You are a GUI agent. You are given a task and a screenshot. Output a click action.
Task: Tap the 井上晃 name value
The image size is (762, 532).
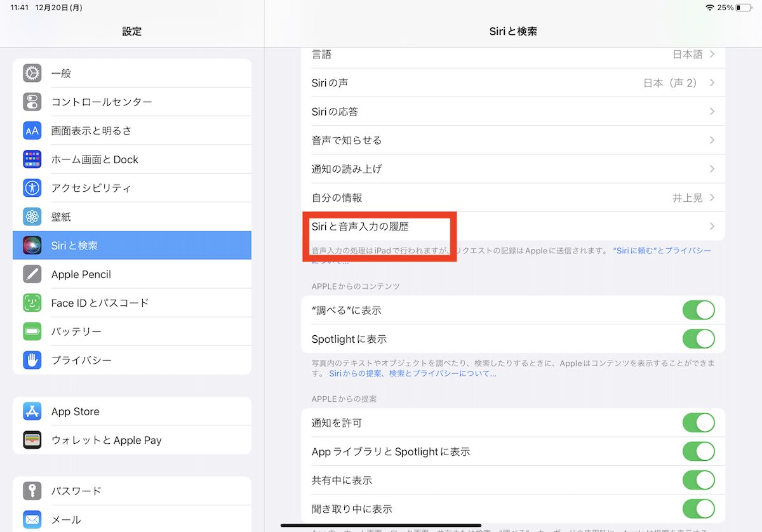click(688, 197)
